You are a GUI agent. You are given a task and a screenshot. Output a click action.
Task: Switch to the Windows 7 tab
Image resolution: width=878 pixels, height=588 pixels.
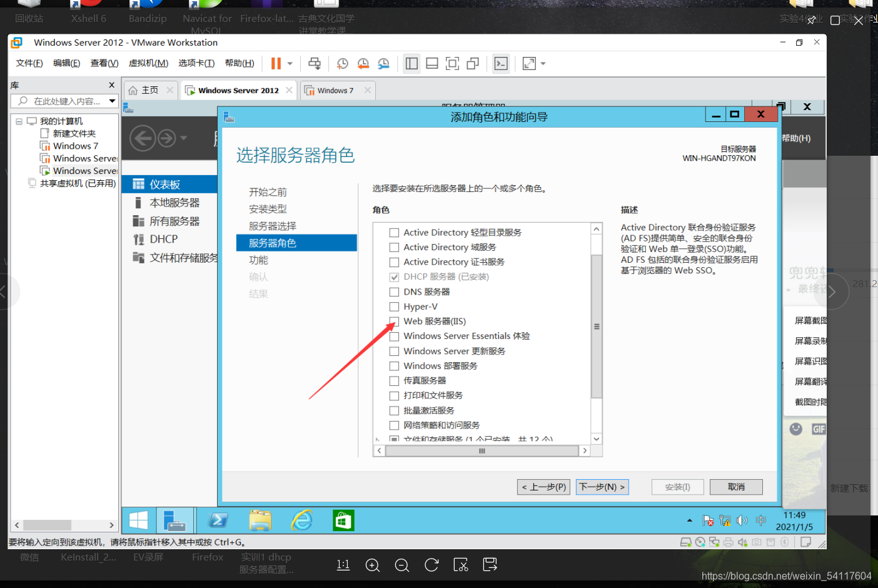tap(335, 91)
